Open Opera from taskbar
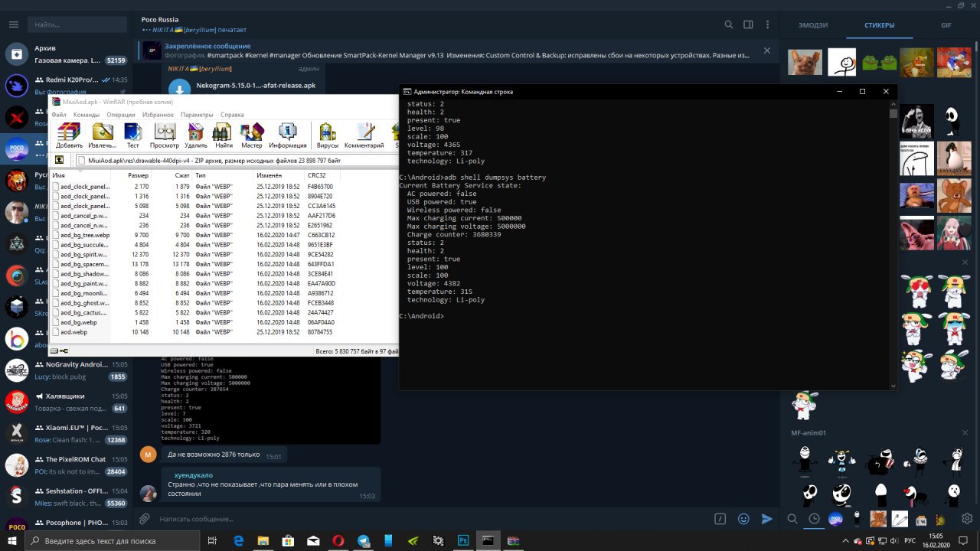 338,540
